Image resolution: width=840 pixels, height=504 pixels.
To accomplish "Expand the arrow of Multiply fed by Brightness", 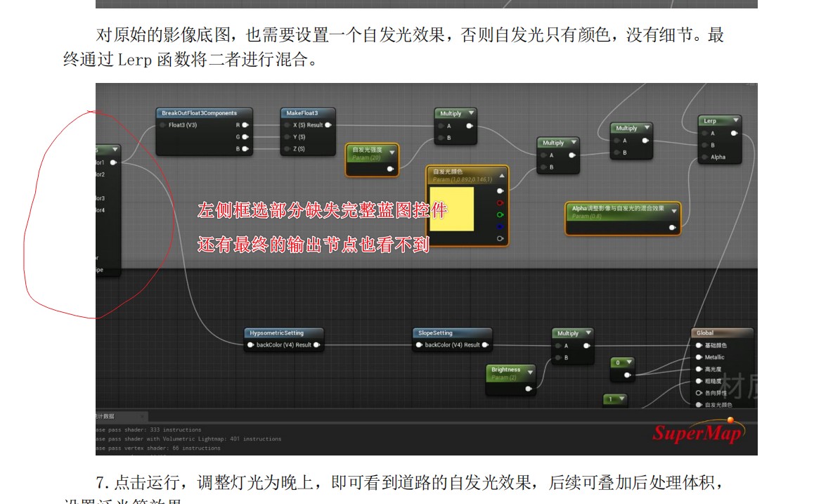I will pos(588,332).
